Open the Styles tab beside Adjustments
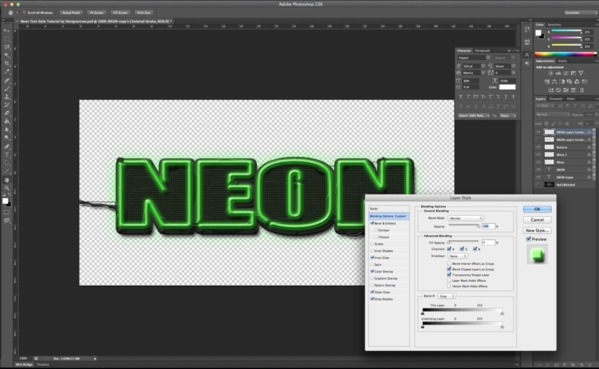This screenshot has height=369, width=599. tap(562, 61)
